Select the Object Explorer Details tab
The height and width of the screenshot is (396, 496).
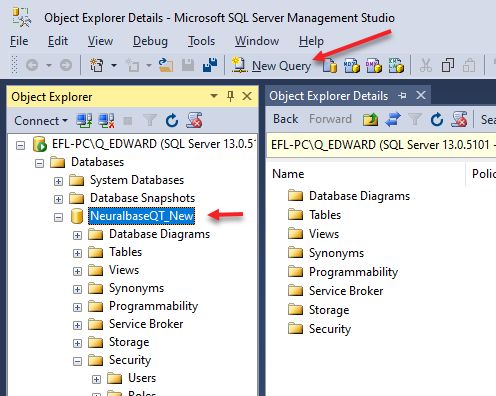[329, 96]
